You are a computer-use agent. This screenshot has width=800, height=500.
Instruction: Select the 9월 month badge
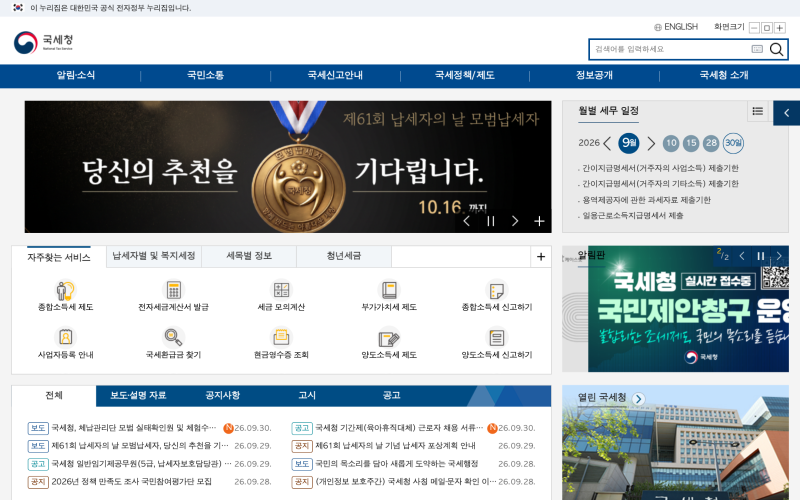[x=629, y=143]
